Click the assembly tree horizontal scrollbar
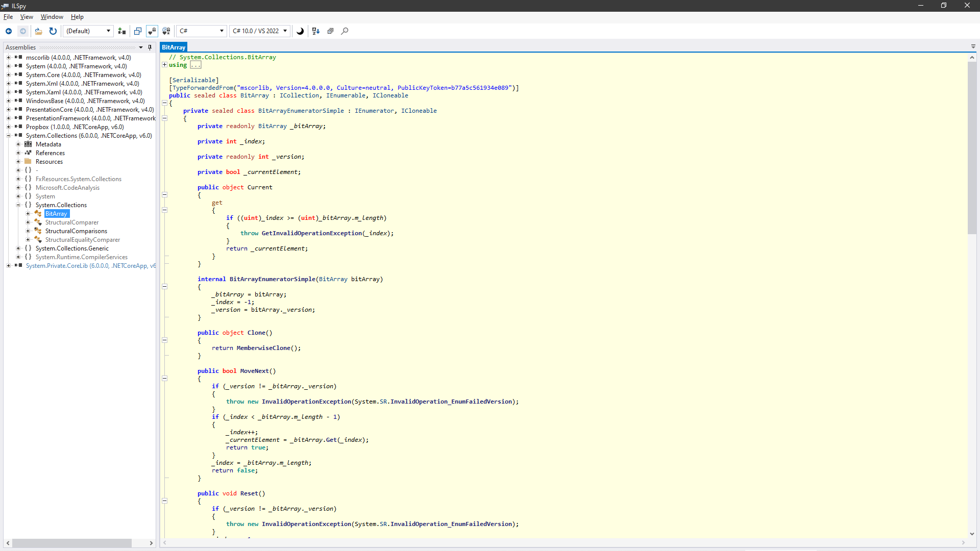 (x=71, y=543)
